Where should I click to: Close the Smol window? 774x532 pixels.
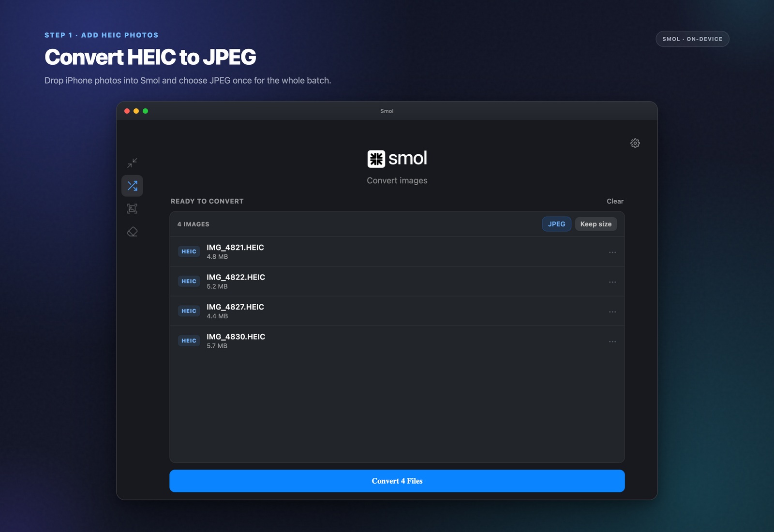127,111
